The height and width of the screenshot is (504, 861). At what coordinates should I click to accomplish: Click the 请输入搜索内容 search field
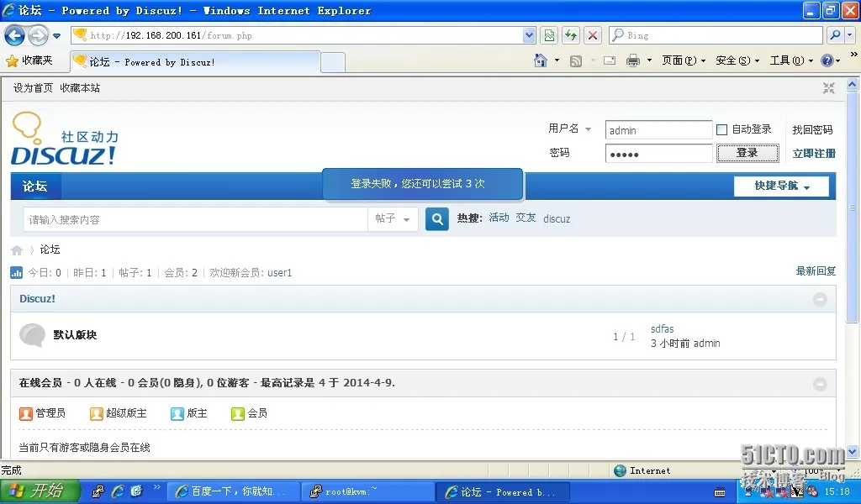click(195, 219)
